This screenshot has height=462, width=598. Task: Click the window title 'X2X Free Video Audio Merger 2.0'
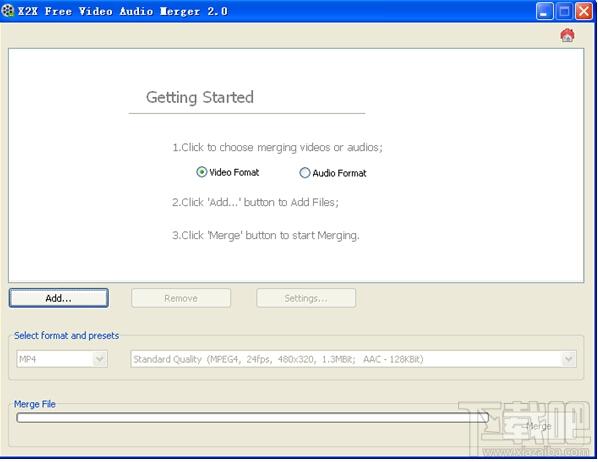tap(123, 11)
